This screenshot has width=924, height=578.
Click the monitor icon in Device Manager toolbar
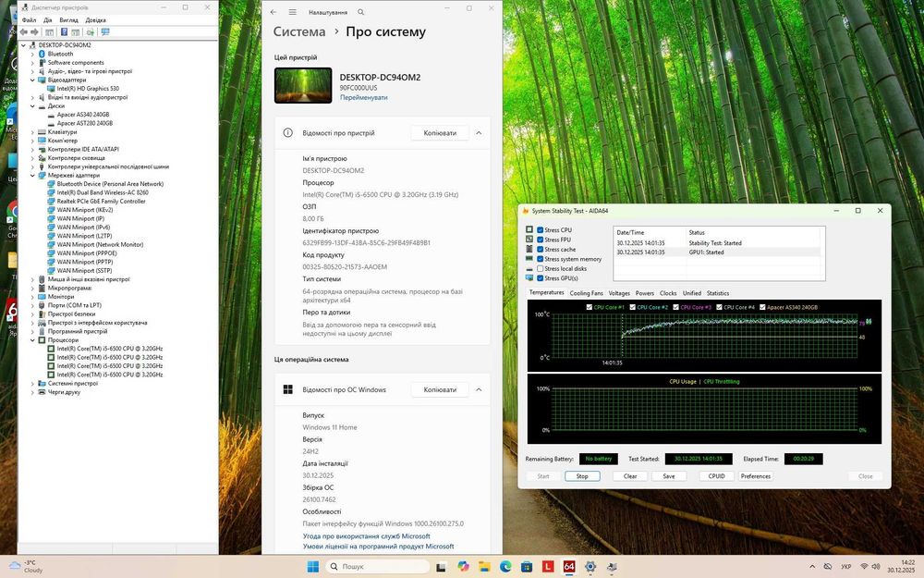tap(105, 31)
